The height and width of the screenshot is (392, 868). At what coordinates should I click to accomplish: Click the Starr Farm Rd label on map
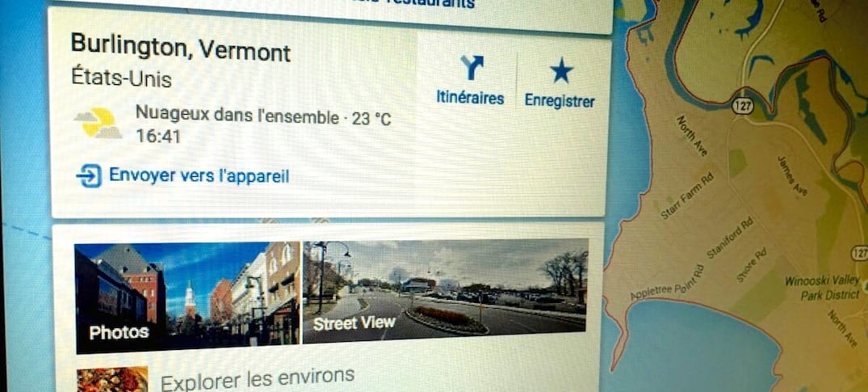coord(688,195)
